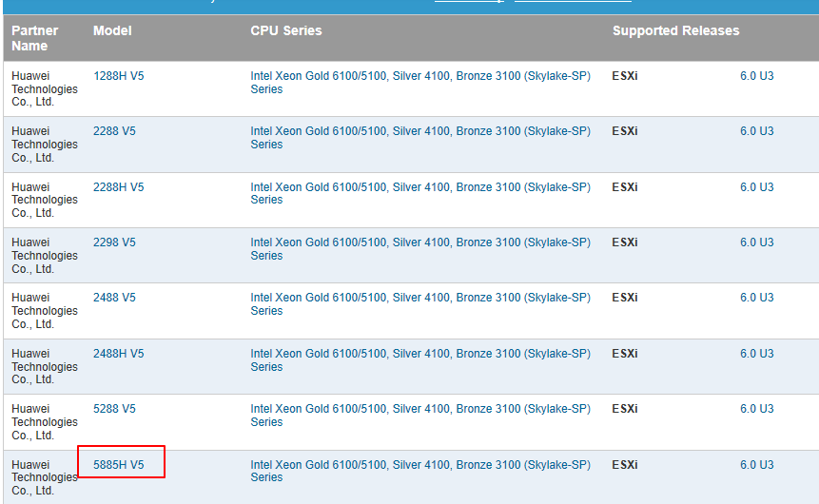Open the 2288 V5 model link

coord(114,131)
